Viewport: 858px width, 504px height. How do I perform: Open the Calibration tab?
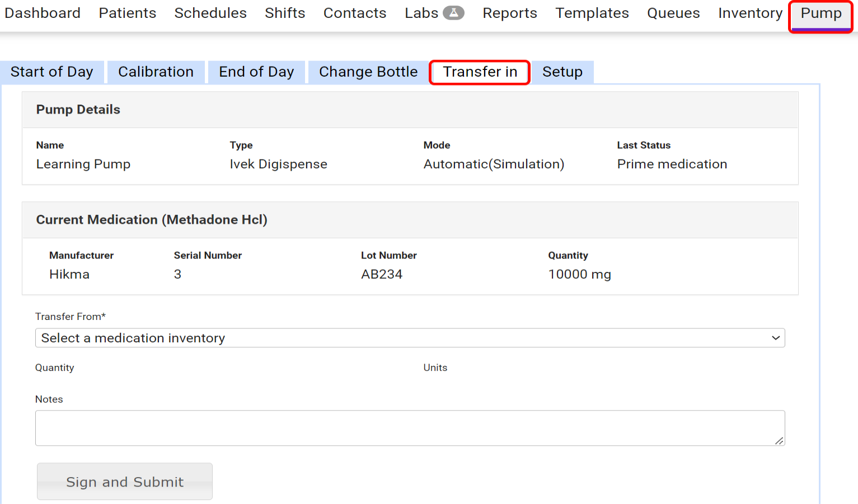[x=156, y=72]
